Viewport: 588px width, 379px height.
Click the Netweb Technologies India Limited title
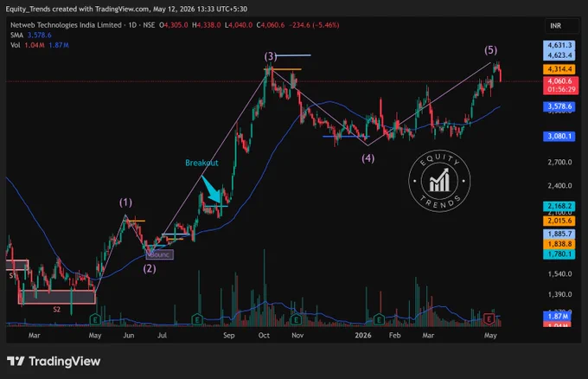click(x=66, y=25)
